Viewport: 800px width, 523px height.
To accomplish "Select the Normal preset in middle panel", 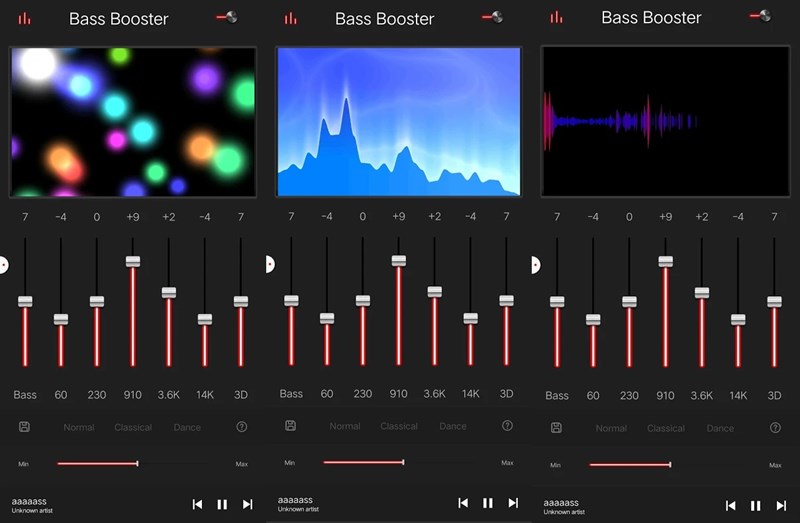I will pyautogui.click(x=345, y=426).
